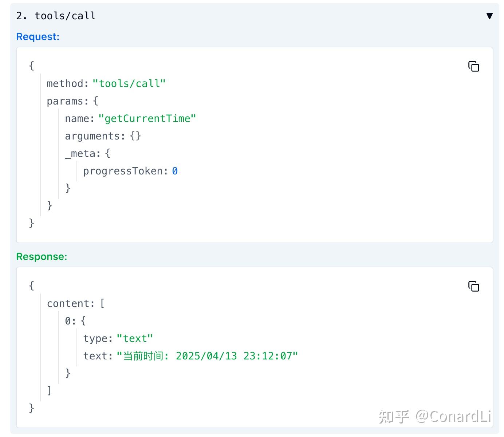Copy the Response JSON to clipboard
Image resolution: width=504 pixels, height=437 pixels.
click(473, 286)
